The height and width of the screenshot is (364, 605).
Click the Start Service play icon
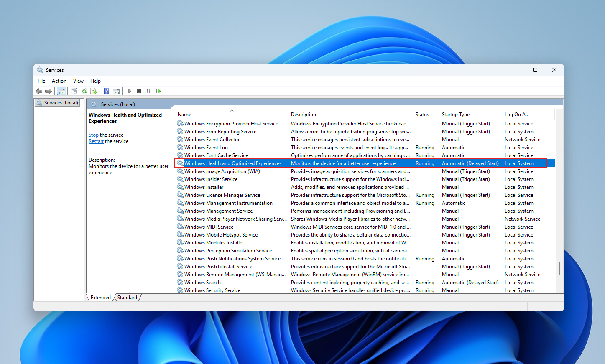click(130, 91)
